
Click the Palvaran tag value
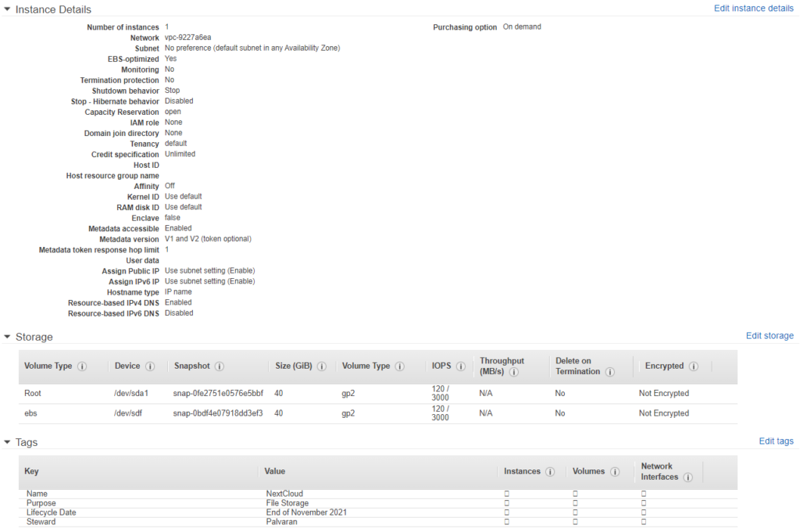tap(281, 522)
